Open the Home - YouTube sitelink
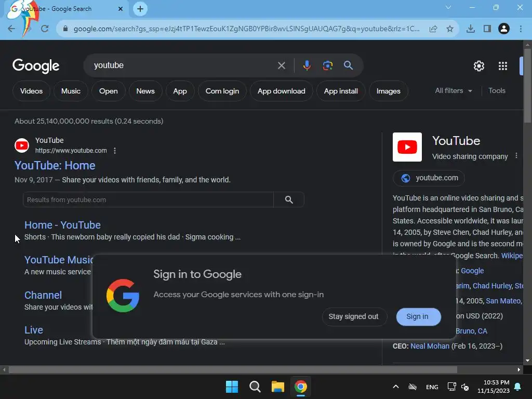 tap(62, 225)
